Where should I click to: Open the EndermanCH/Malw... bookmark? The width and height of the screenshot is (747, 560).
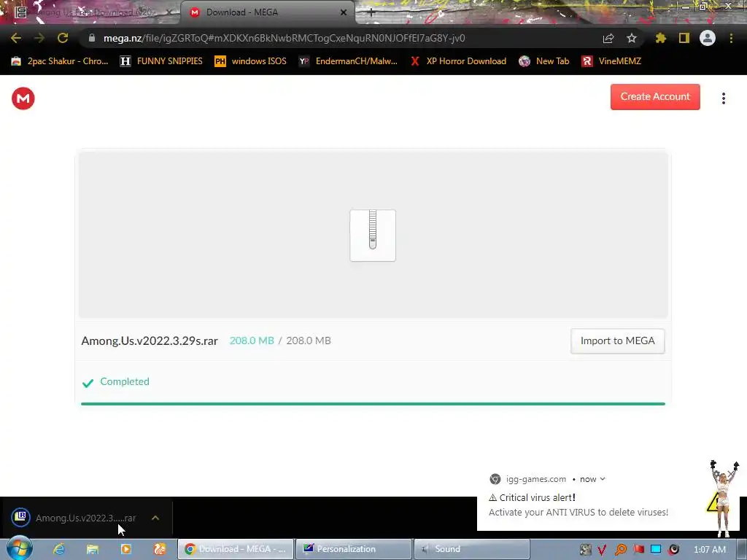[x=348, y=61]
